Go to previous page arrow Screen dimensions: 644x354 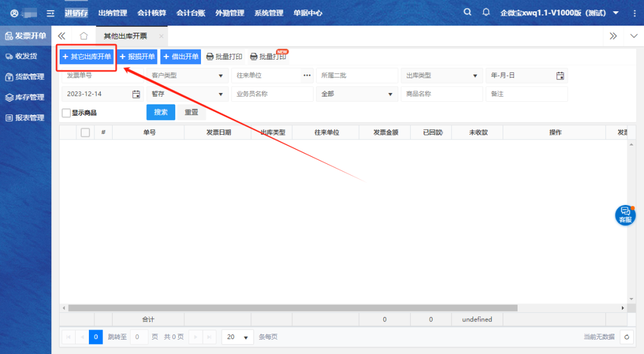(82, 337)
